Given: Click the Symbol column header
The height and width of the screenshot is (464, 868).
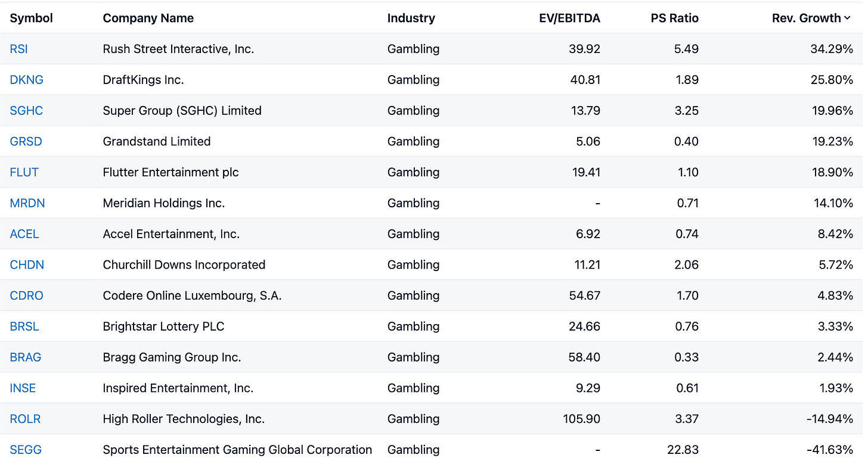Looking at the screenshot, I should coord(32,18).
